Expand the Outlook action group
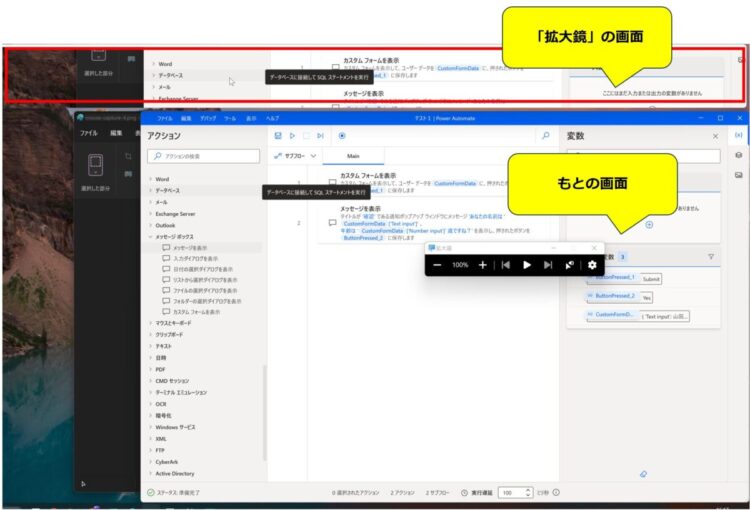 (x=150, y=225)
